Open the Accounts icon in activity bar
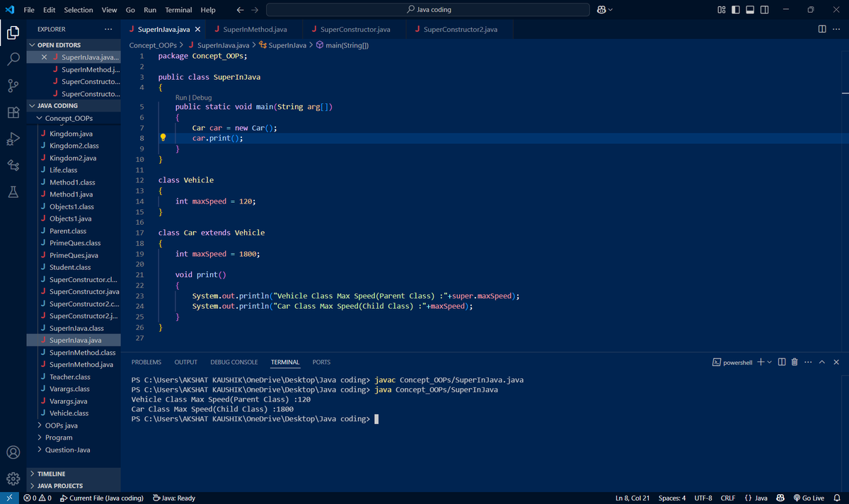 coord(13,452)
